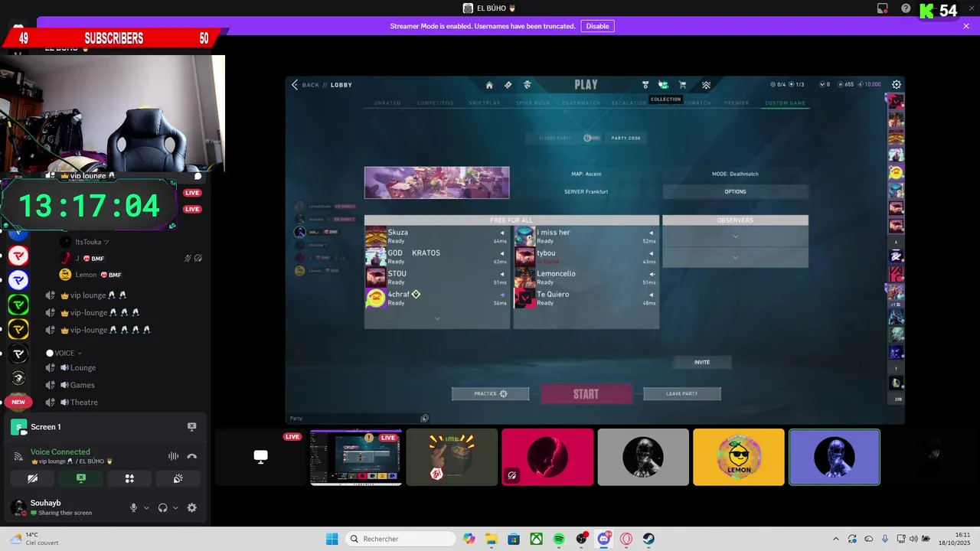Switch to the Spike Rush tab
Viewport: 980px width, 551px height.
click(533, 103)
